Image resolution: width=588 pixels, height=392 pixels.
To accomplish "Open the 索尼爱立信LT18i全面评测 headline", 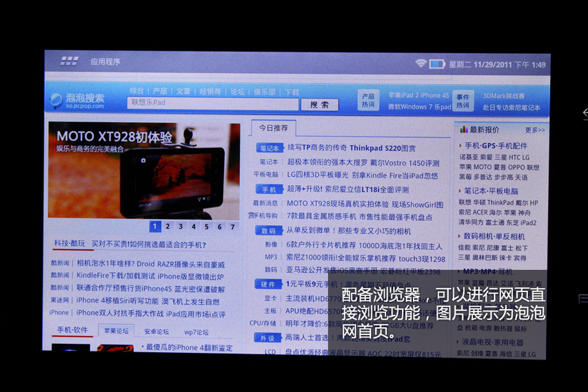I will pyautogui.click(x=366, y=190).
